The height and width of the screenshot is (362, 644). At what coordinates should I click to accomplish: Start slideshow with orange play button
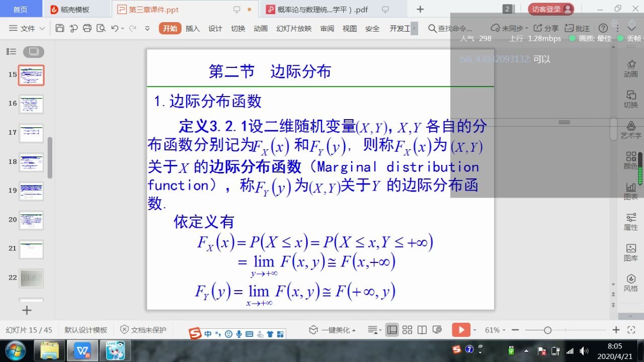461,330
